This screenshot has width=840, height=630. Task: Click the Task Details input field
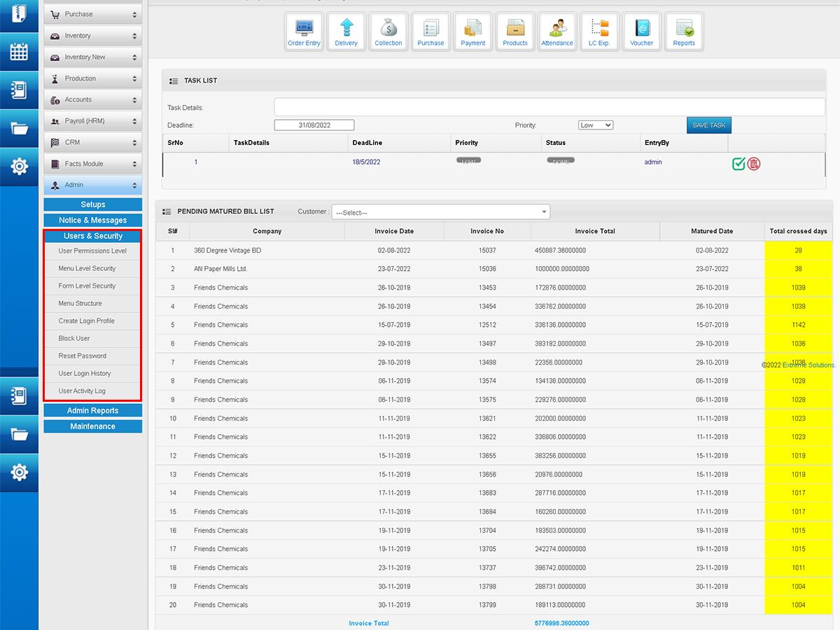tap(549, 107)
